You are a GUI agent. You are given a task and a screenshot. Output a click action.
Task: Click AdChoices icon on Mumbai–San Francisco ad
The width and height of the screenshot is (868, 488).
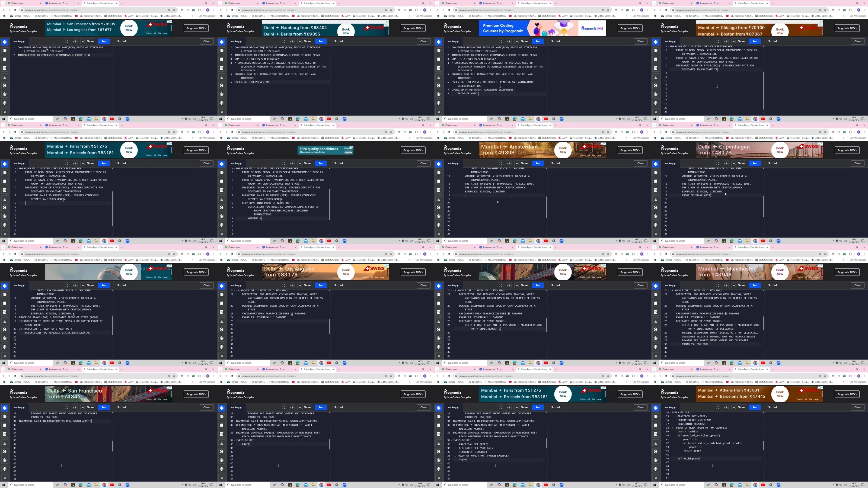pyautogui.click(x=171, y=22)
